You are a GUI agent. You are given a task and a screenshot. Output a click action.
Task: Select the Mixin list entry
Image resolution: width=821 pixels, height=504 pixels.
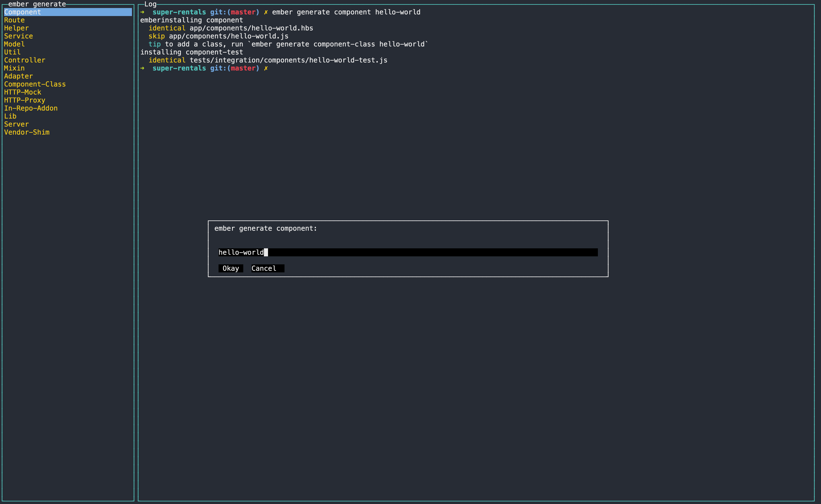[14, 68]
